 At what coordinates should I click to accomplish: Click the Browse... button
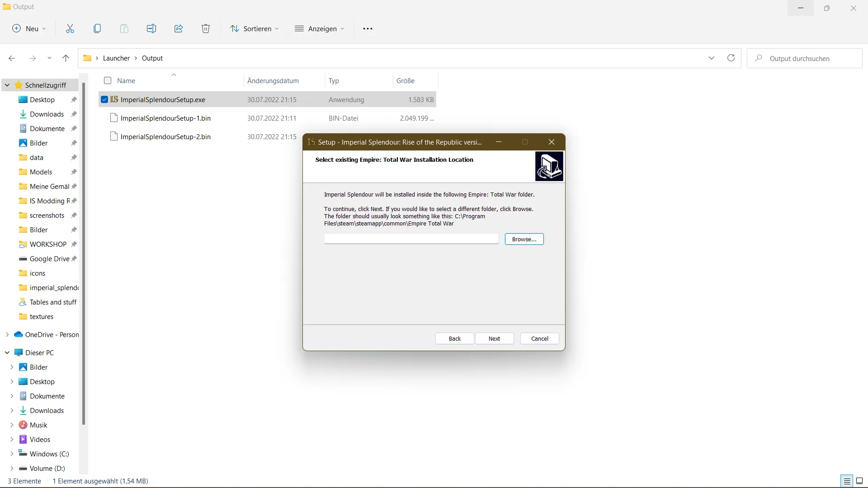pos(524,239)
